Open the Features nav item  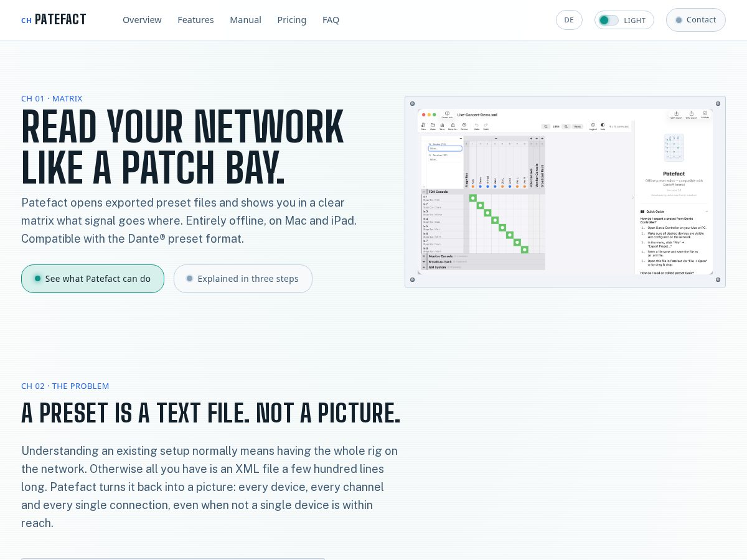pyautogui.click(x=195, y=20)
